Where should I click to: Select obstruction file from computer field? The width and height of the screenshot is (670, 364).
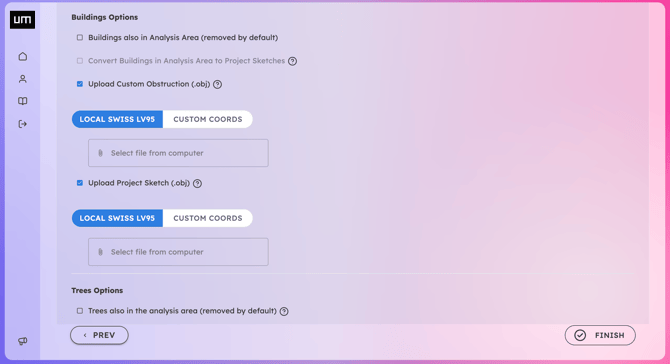[178, 153]
